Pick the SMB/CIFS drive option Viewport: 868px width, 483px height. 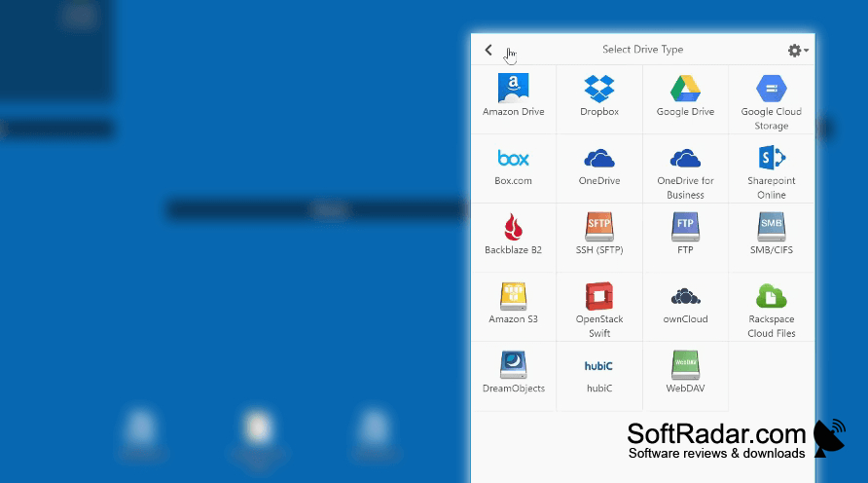pyautogui.click(x=771, y=238)
